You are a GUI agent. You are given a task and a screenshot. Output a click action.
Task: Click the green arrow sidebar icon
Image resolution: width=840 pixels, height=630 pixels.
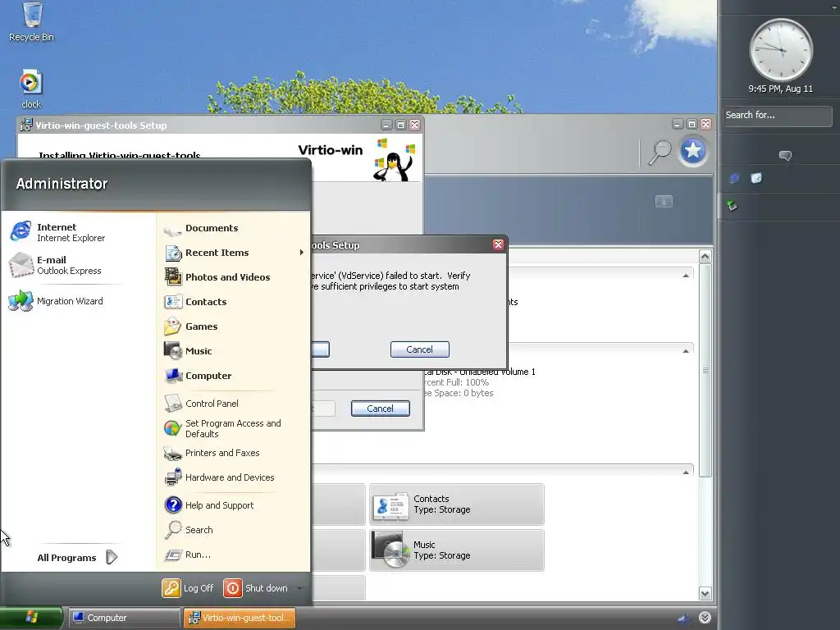(732, 205)
